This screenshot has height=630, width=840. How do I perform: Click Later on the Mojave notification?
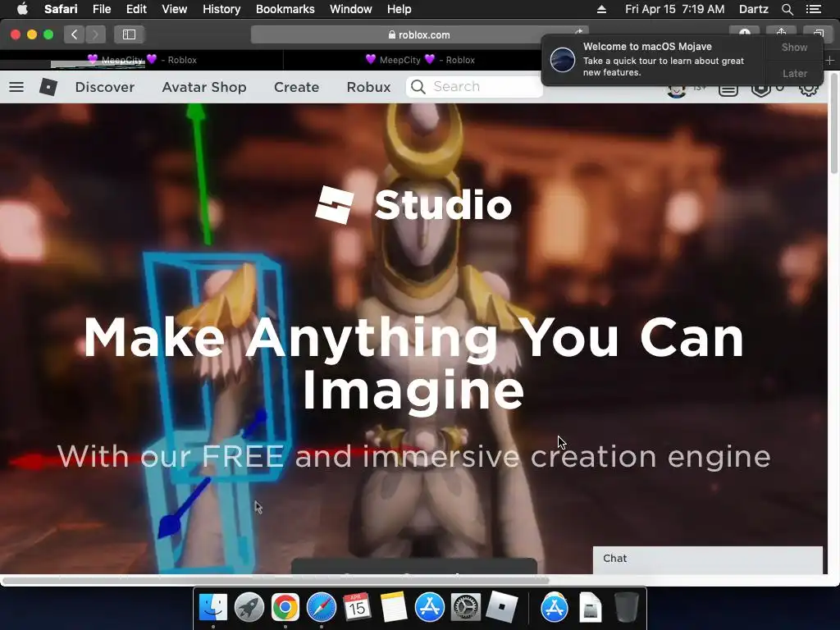coord(794,73)
